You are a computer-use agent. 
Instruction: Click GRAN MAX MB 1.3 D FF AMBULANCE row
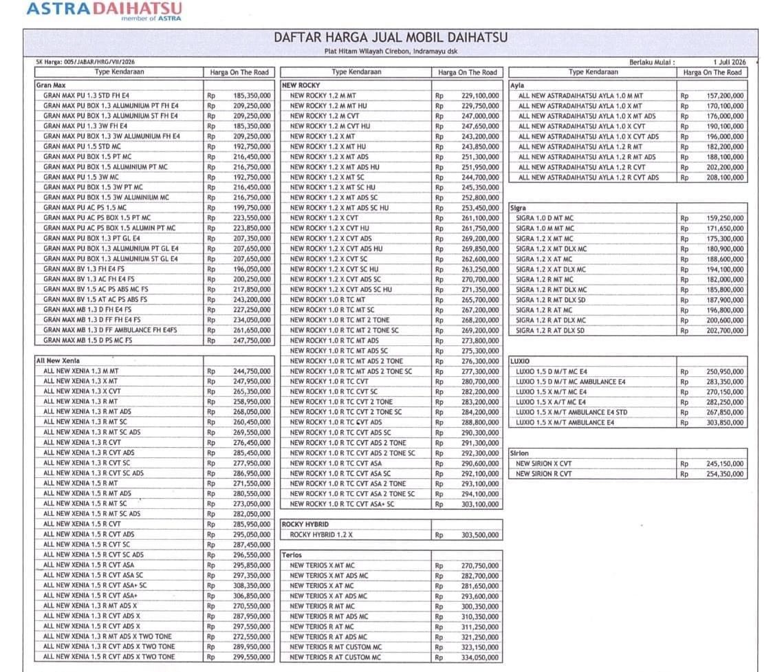[155, 330]
